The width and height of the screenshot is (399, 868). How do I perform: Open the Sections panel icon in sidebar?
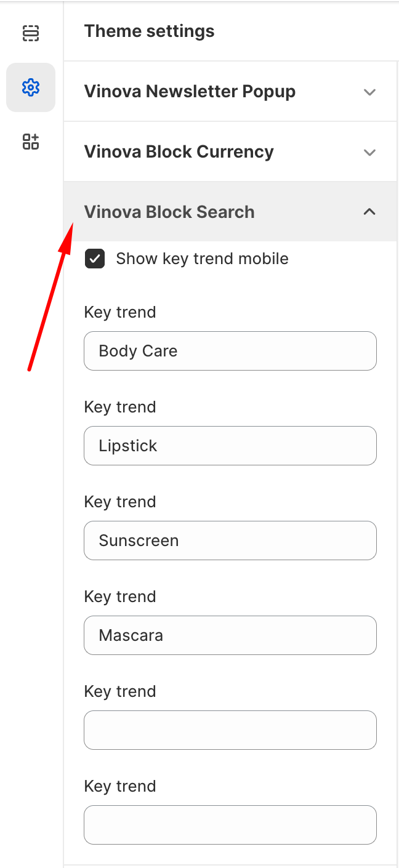pyautogui.click(x=30, y=33)
